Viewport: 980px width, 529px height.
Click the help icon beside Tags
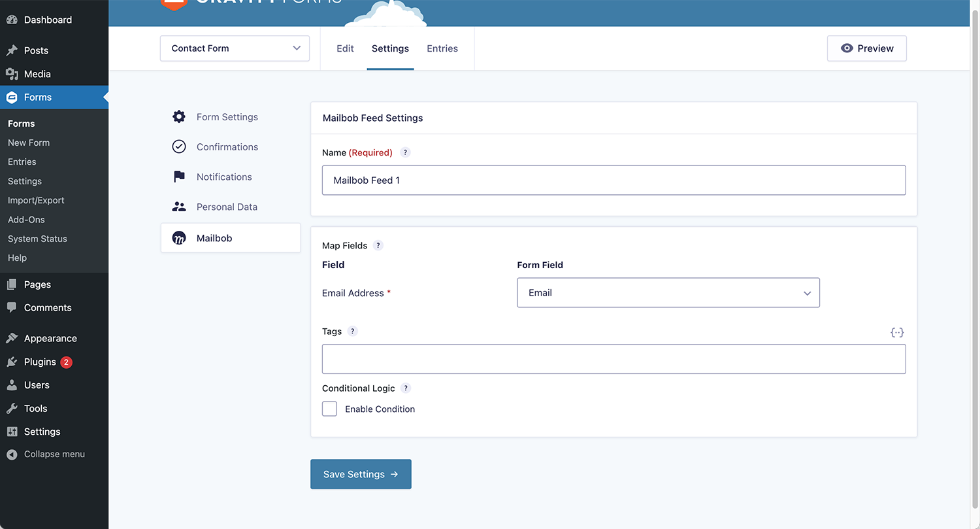(353, 332)
